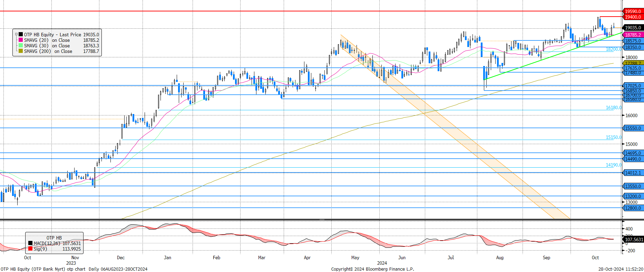Click the 'Jun' month axis label
644x272 pixels.
point(402,257)
